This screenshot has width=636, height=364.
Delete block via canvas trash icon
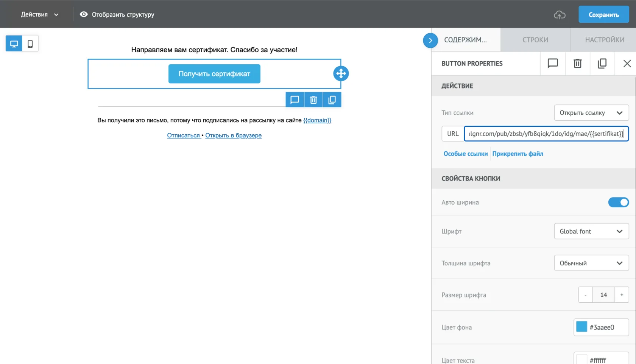(313, 100)
